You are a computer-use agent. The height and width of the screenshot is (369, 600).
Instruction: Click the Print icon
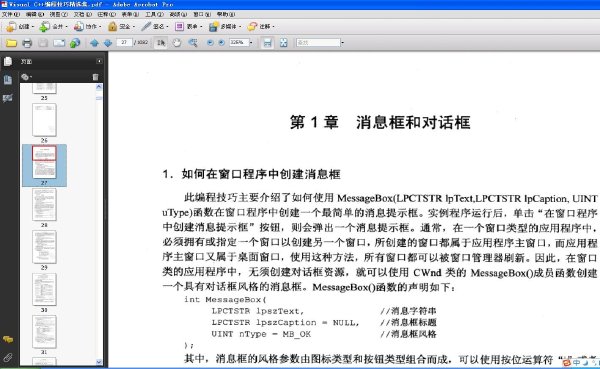click(x=27, y=43)
